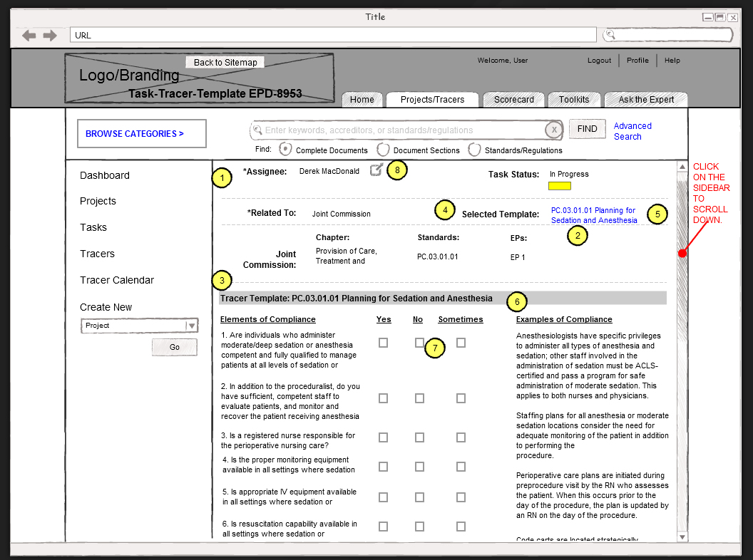Check No for question 4 monitoring equipment

pos(420,467)
